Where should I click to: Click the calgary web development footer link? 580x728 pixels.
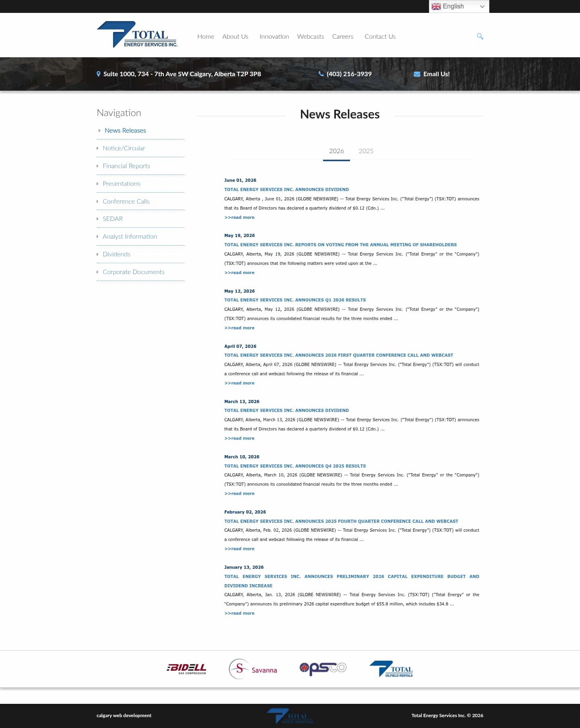click(x=124, y=716)
